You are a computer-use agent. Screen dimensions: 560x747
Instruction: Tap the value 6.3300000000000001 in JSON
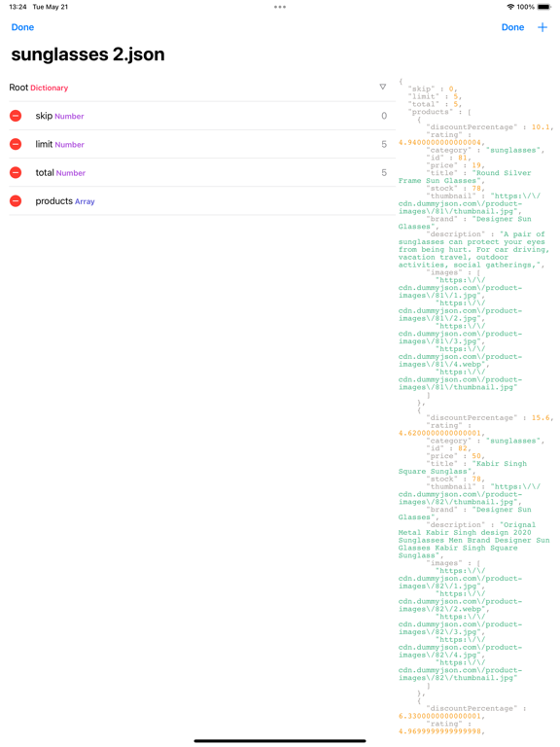coord(440,716)
